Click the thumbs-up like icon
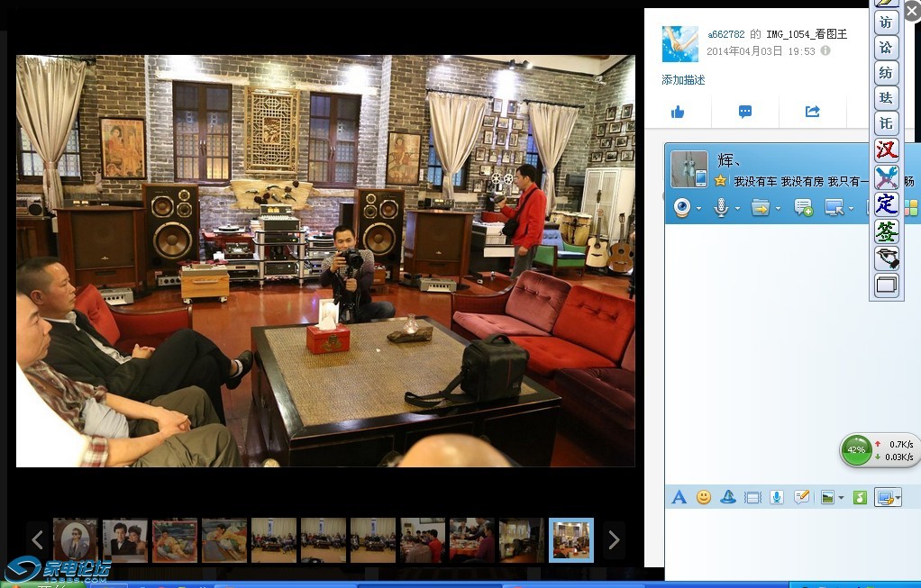Screen dimensions: 921x588 tap(678, 112)
